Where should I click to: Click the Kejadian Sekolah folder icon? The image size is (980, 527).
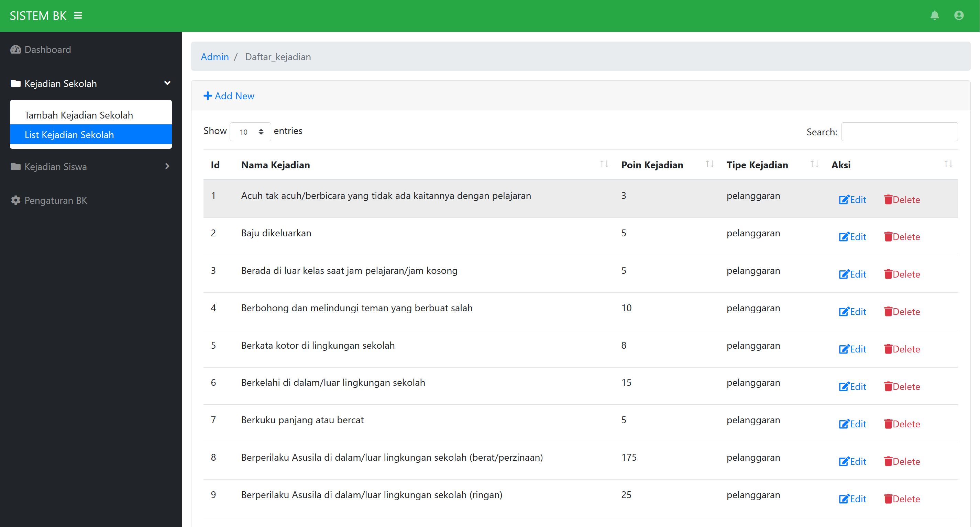[15, 83]
